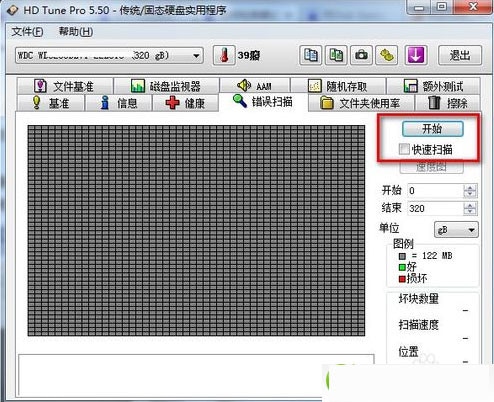Click the 退出 exit button
Image resolution: width=494 pixels, height=402 pixels.
[460, 55]
